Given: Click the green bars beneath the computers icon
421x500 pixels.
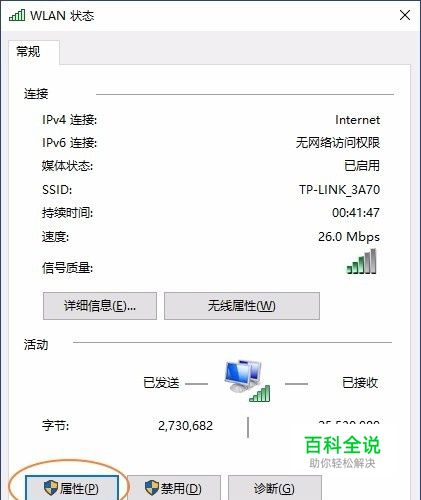Looking at the screenshot, I should (260, 394).
